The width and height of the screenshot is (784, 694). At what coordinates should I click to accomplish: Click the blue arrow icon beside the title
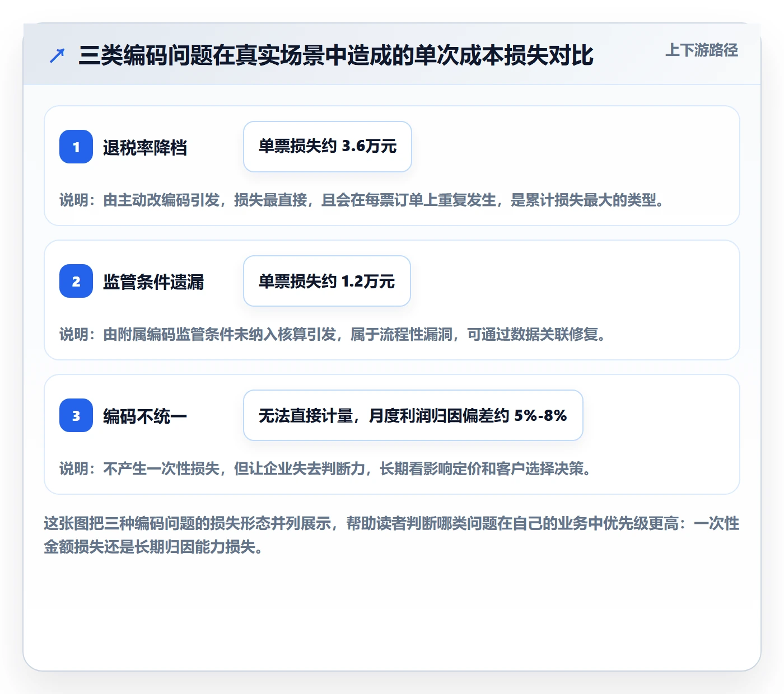coord(57,55)
